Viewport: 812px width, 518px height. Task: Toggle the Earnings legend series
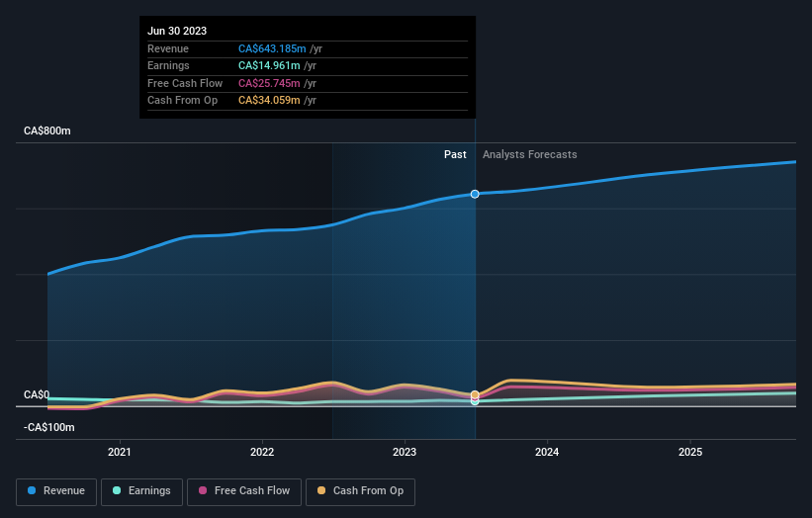(141, 491)
